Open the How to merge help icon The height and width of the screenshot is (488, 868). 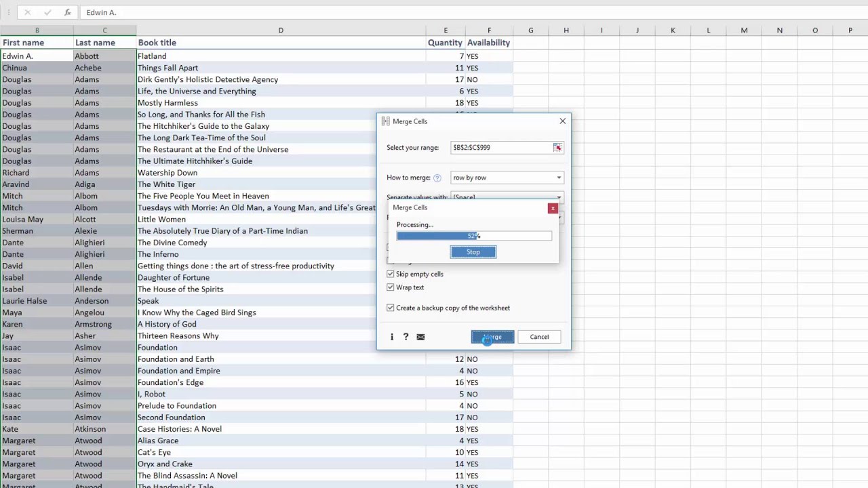tap(437, 178)
